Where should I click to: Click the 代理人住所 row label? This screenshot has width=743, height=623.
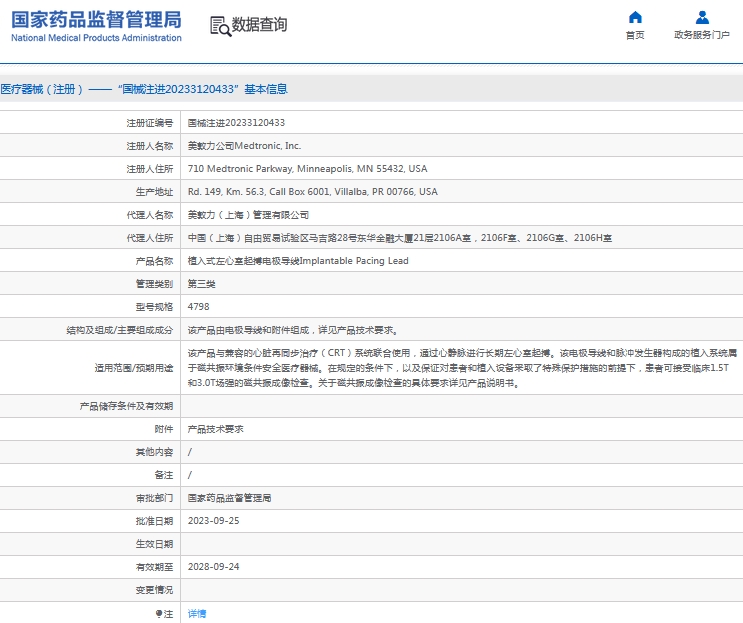click(x=150, y=238)
